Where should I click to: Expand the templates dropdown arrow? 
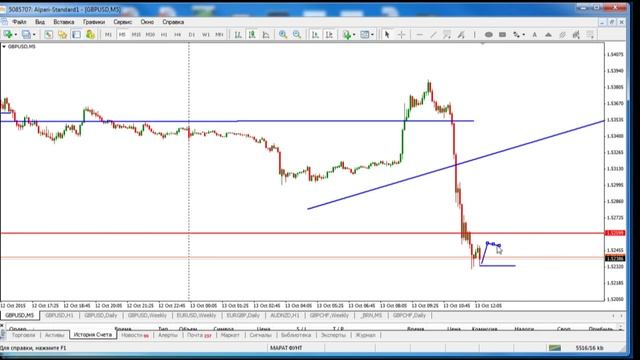pos(372,35)
